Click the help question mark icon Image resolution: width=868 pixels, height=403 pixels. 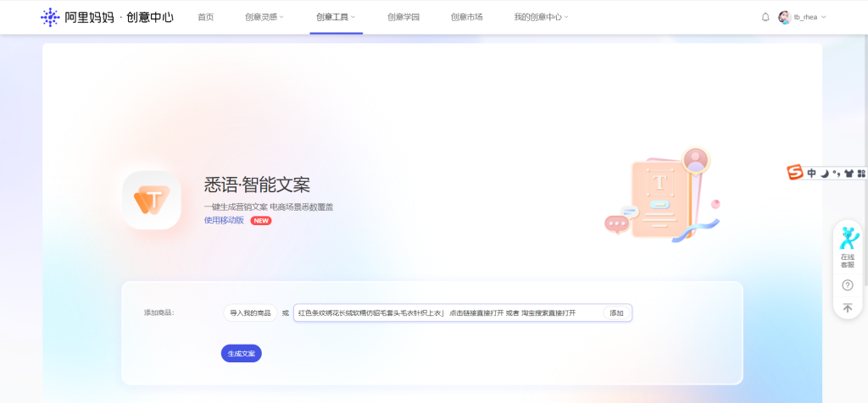click(847, 285)
